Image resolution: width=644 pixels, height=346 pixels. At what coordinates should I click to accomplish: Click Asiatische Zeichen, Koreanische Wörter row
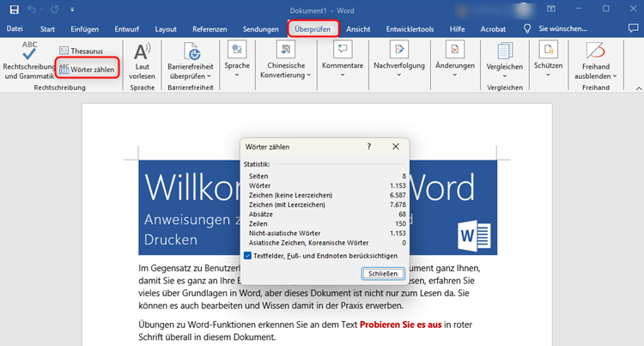tap(326, 243)
